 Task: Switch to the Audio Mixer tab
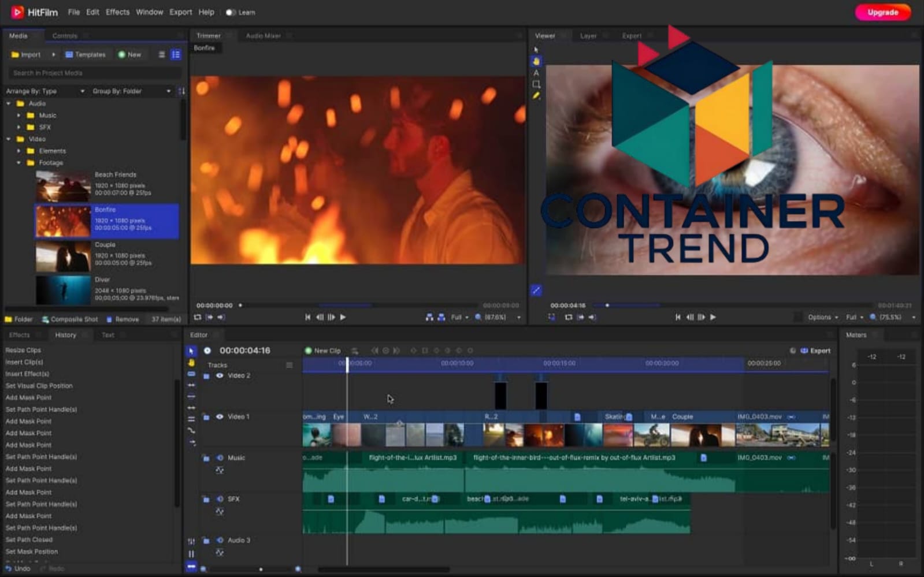264,36
